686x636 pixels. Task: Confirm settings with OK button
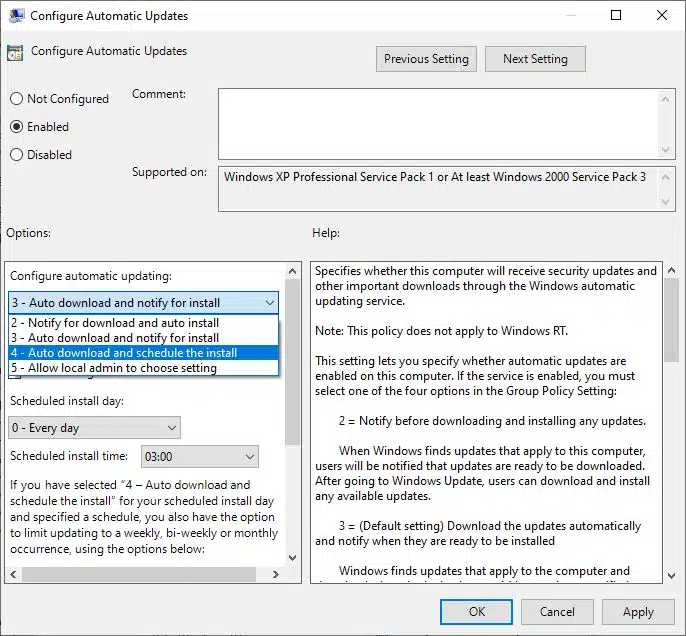click(476, 612)
